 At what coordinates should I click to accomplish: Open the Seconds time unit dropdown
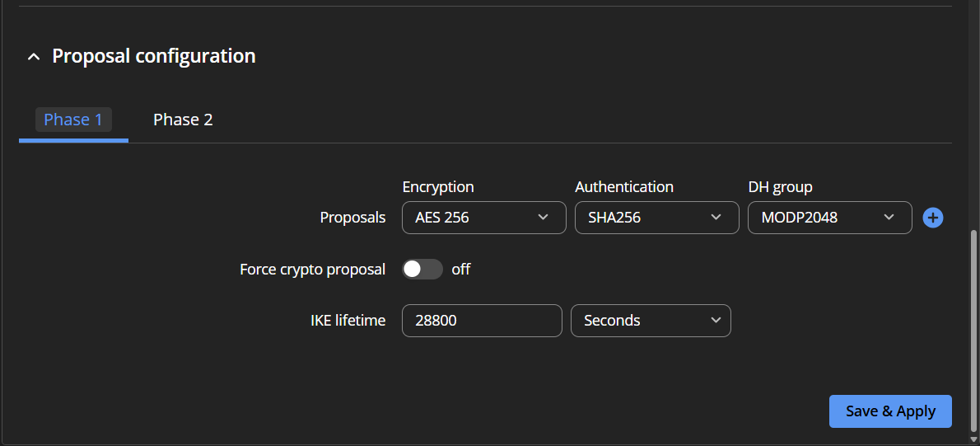(651, 320)
